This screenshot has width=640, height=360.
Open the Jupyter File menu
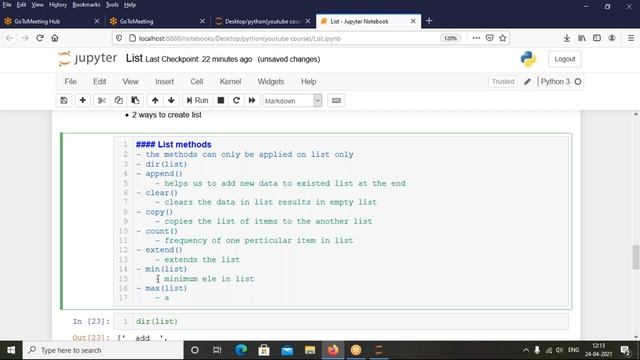(x=70, y=82)
